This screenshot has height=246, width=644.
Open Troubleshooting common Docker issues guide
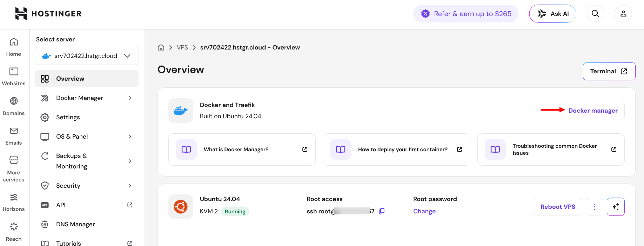click(x=551, y=149)
